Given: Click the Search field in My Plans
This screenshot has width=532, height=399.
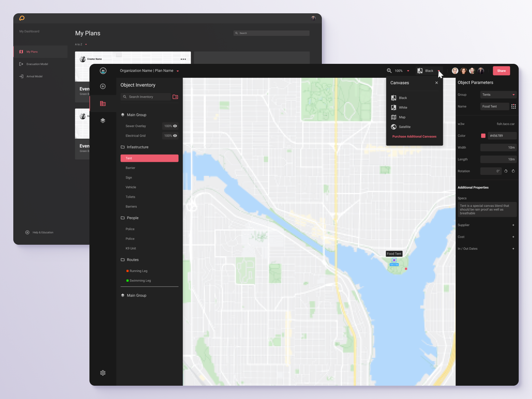Looking at the screenshot, I should tap(271, 33).
